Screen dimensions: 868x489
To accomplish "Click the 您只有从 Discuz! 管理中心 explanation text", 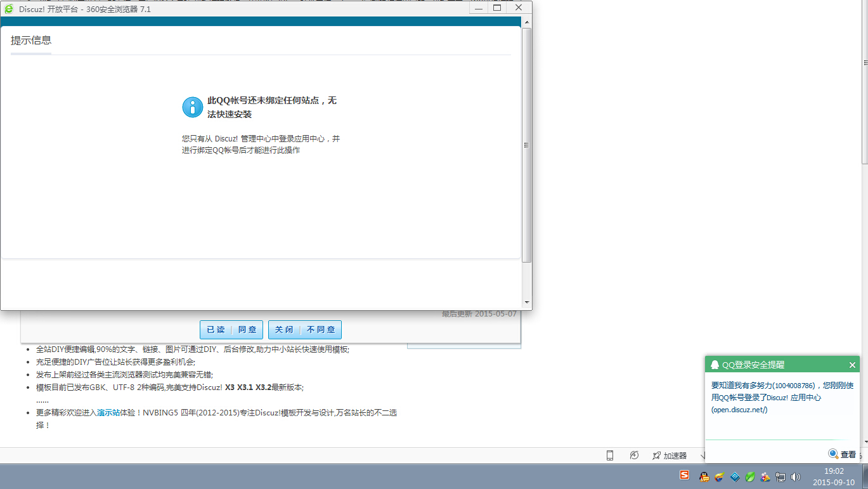I will click(x=261, y=144).
